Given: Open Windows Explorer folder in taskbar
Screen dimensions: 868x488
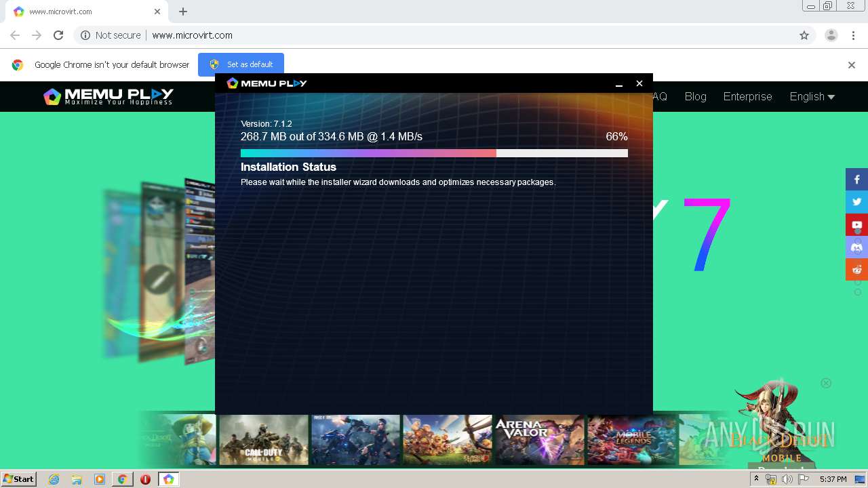Looking at the screenshot, I should click(77, 479).
